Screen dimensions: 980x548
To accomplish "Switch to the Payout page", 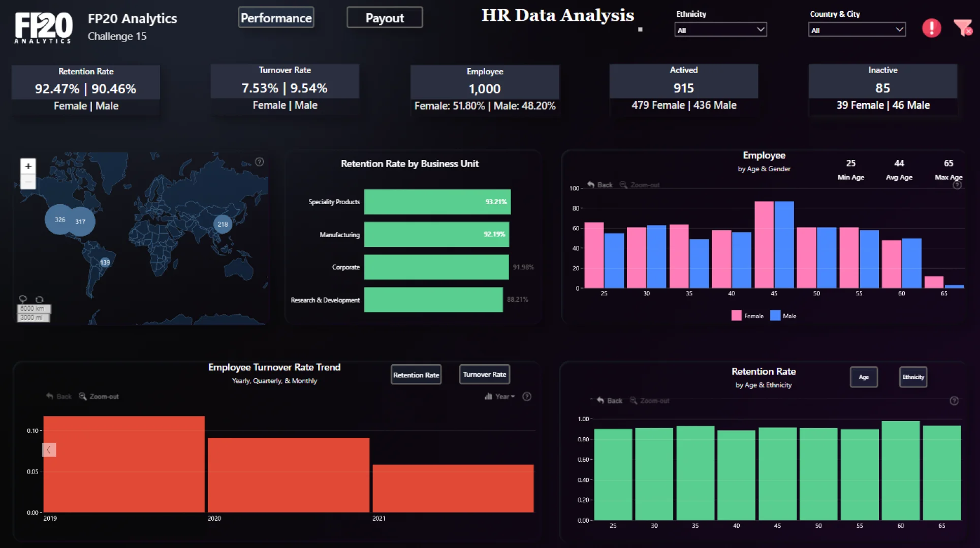I will pos(385,18).
